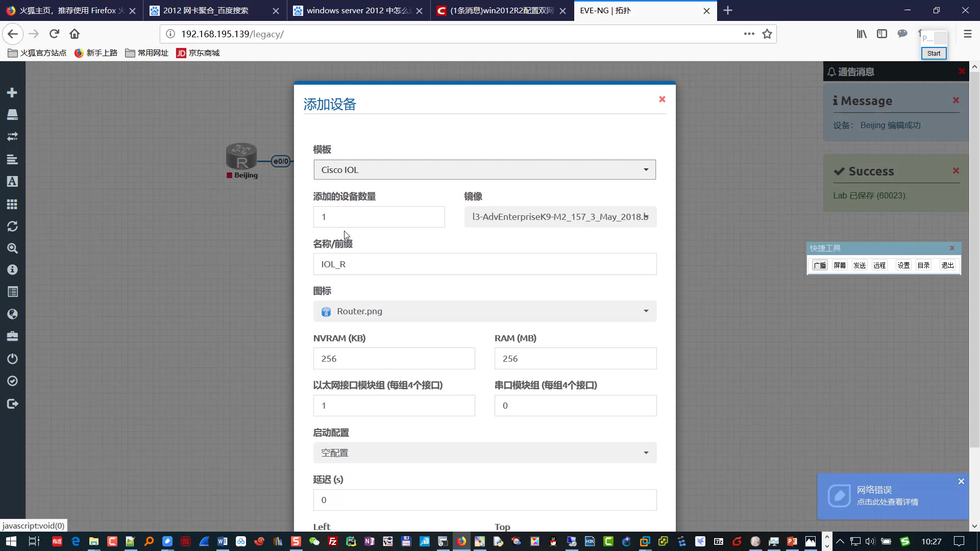Focus the 添加的设备数量 input field

pos(379,217)
